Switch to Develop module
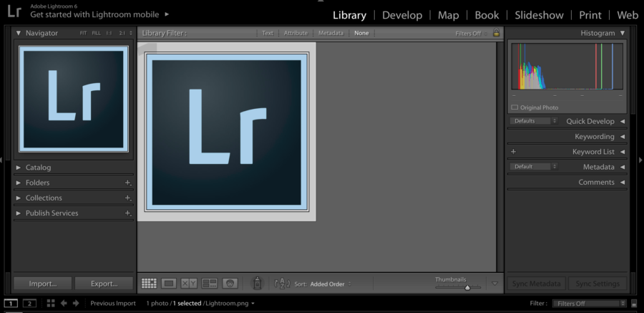 pyautogui.click(x=402, y=15)
